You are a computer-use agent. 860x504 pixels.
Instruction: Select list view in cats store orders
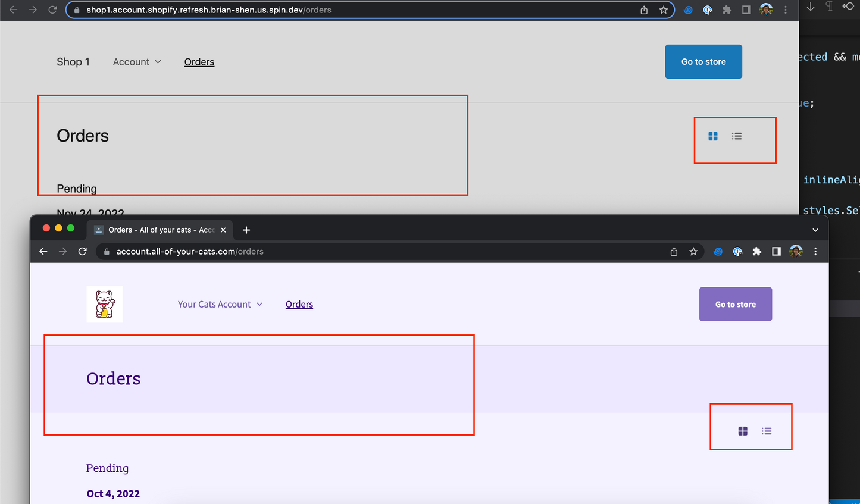(x=767, y=431)
